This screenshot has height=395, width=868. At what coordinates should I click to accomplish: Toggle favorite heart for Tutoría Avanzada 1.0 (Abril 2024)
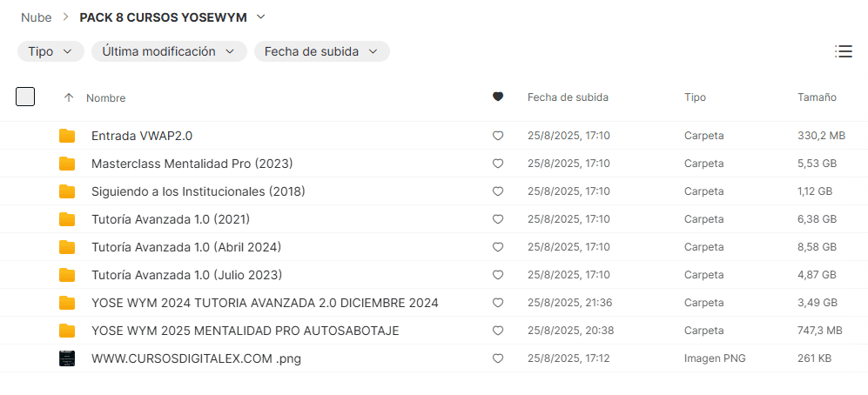(x=498, y=247)
